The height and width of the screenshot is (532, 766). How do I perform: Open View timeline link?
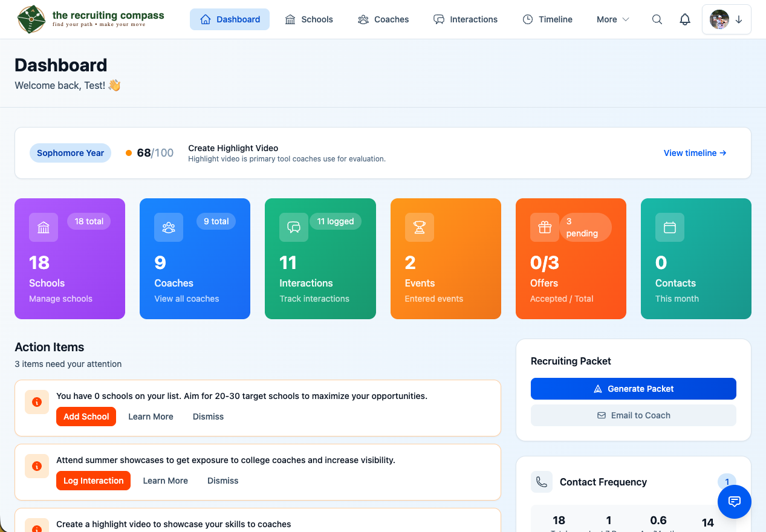point(694,153)
